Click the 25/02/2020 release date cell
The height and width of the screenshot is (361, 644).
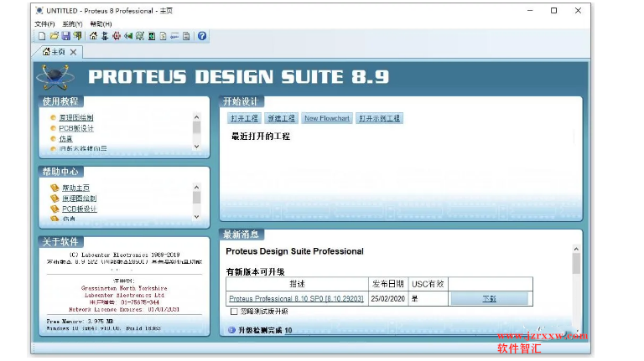(387, 299)
